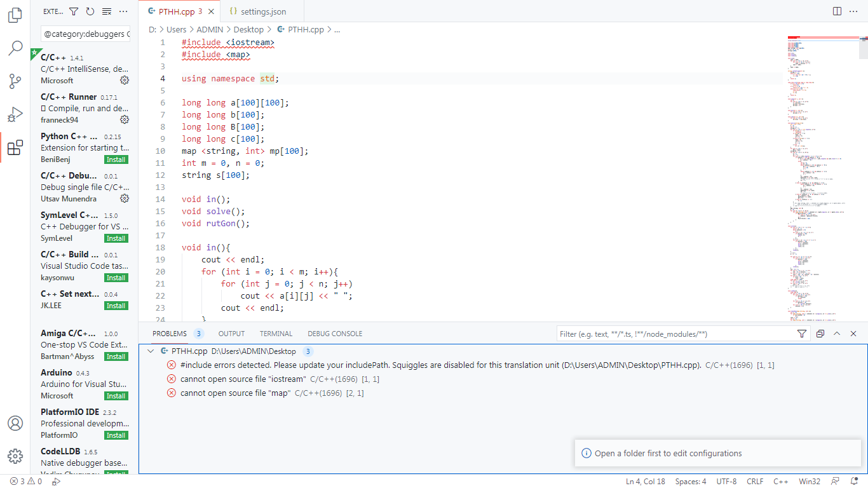868x488 pixels.
Task: Manage the C/C++ Runner extension gear
Action: click(x=125, y=119)
